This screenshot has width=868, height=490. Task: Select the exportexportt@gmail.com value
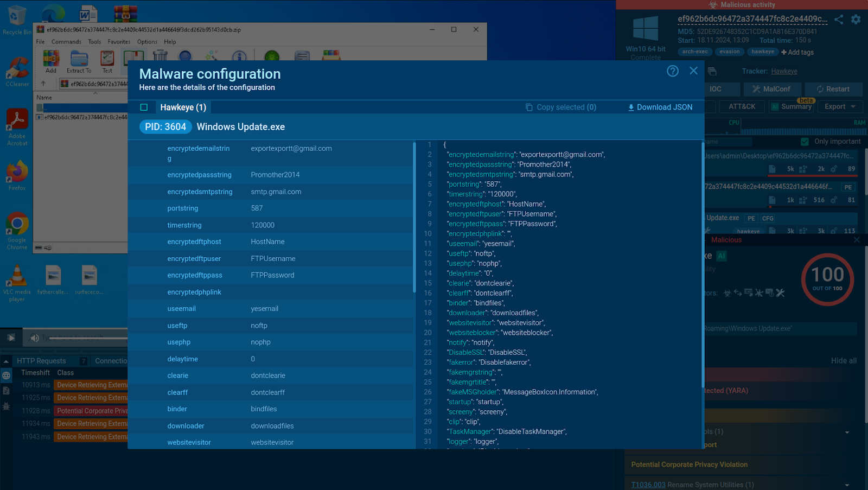[291, 148]
